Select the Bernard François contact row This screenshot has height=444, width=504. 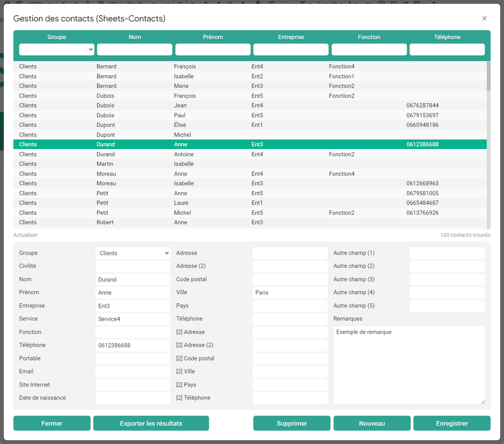point(250,66)
